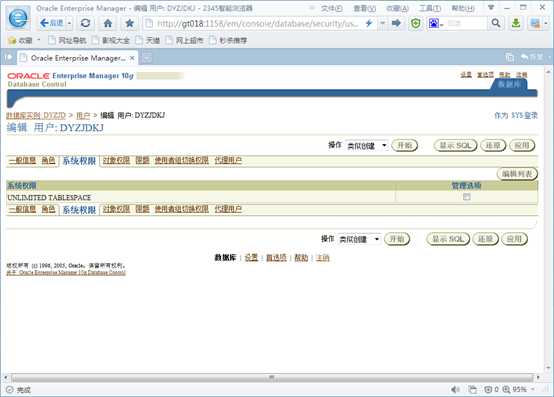Open the green security shield icon
554x397 pixels.
pos(416,24)
